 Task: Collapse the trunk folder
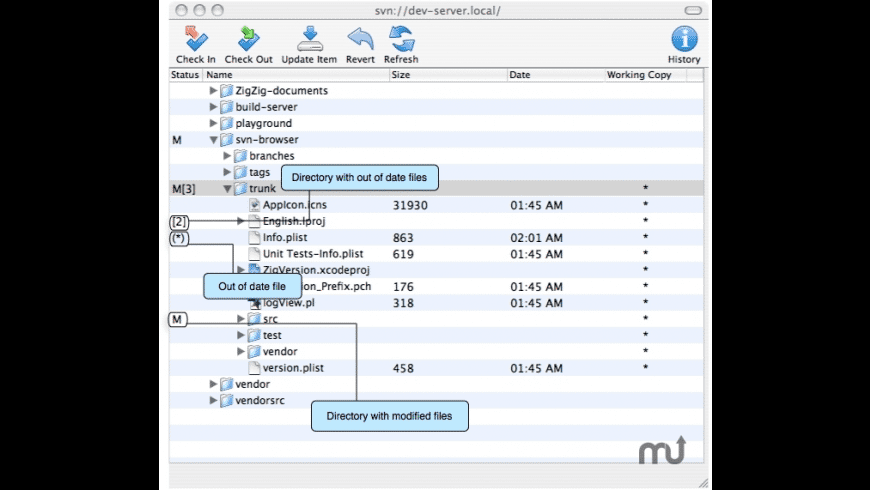point(227,189)
